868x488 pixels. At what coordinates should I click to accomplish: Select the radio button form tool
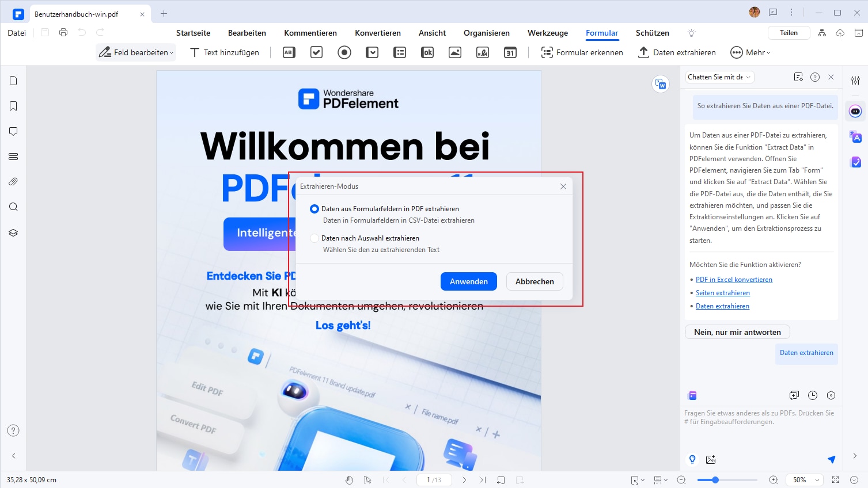(344, 52)
